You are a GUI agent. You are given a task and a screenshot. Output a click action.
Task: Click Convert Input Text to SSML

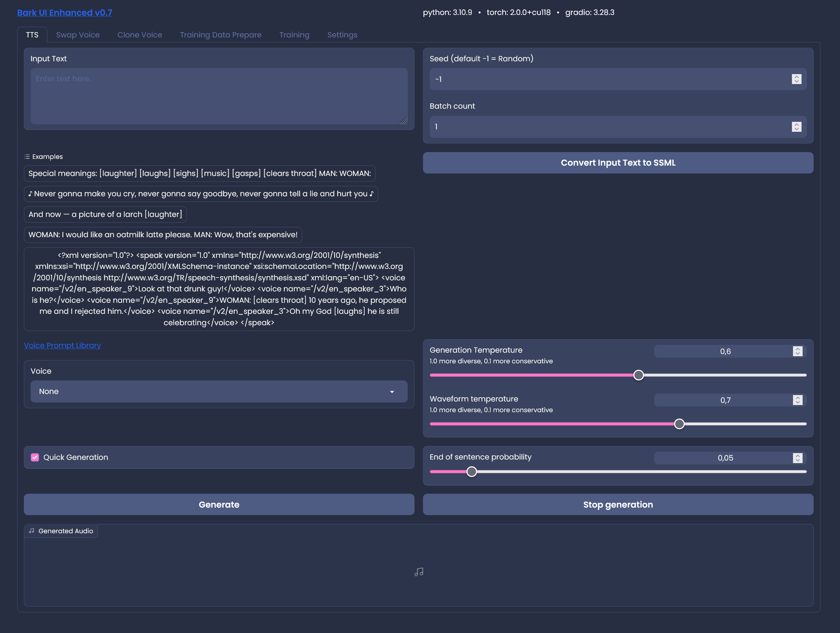(x=618, y=163)
